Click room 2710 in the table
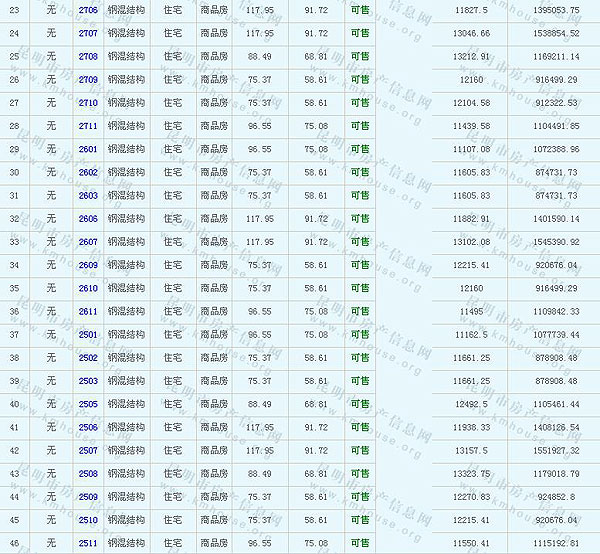 click(x=88, y=103)
